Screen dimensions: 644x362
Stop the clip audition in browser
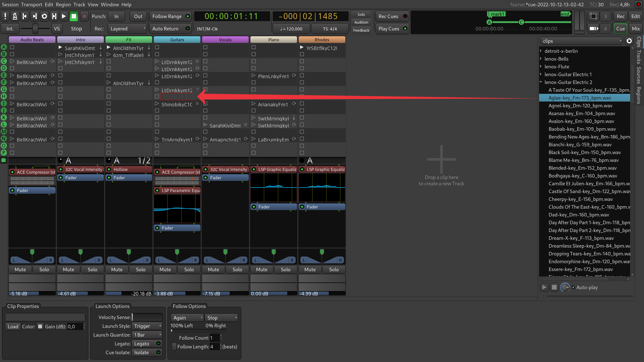click(x=554, y=287)
